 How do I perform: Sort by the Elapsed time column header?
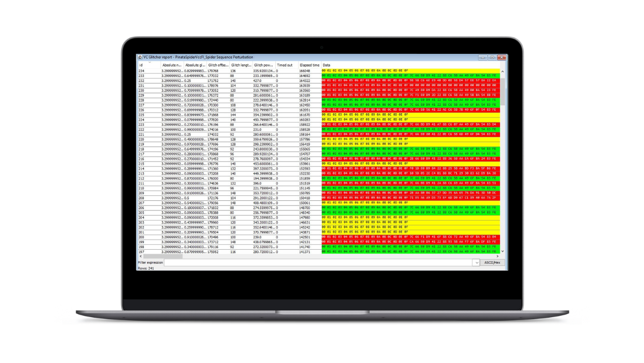[x=309, y=65]
